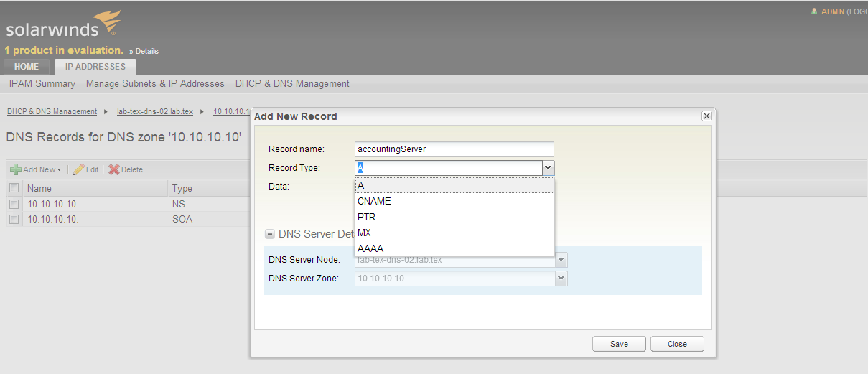Click the red X Delete icon
Image resolution: width=868 pixels, height=374 pixels.
(113, 169)
